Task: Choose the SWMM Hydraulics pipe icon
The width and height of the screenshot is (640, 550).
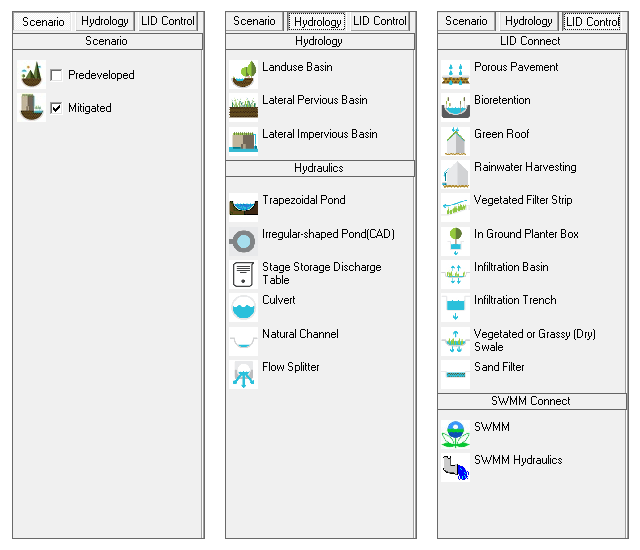Action: (x=456, y=467)
